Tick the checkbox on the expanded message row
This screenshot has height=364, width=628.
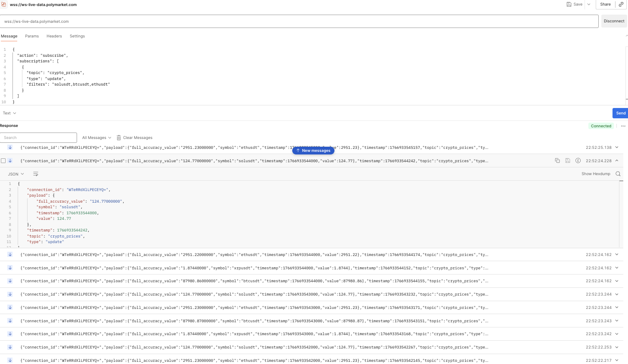click(x=3, y=161)
